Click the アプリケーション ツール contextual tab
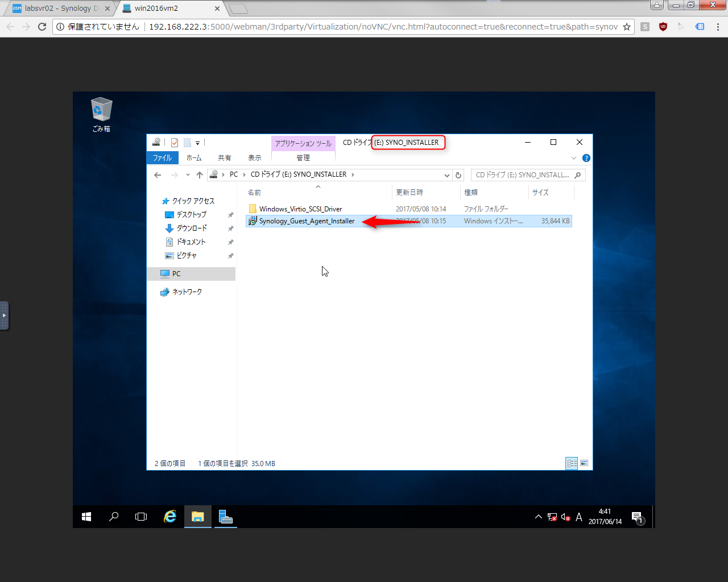 coord(303,143)
